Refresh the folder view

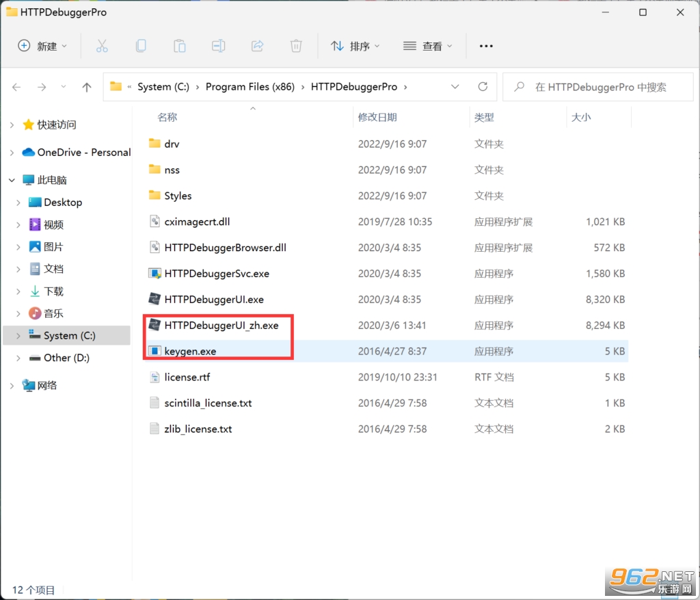pos(483,87)
